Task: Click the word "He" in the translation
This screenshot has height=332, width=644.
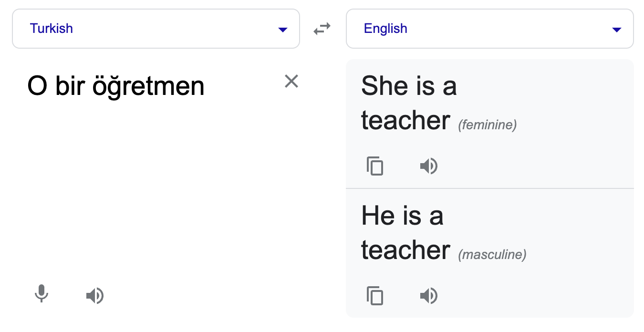Action: [379, 216]
